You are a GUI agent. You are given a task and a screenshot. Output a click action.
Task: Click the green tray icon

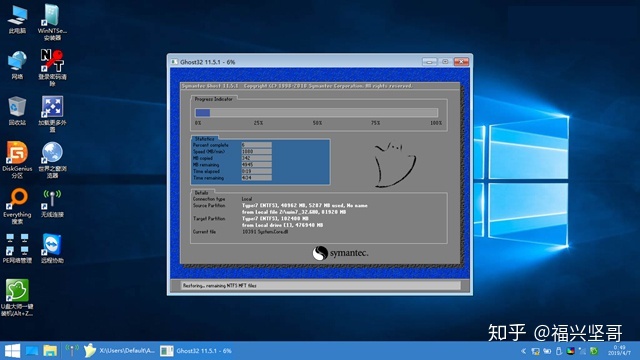click(x=594, y=351)
